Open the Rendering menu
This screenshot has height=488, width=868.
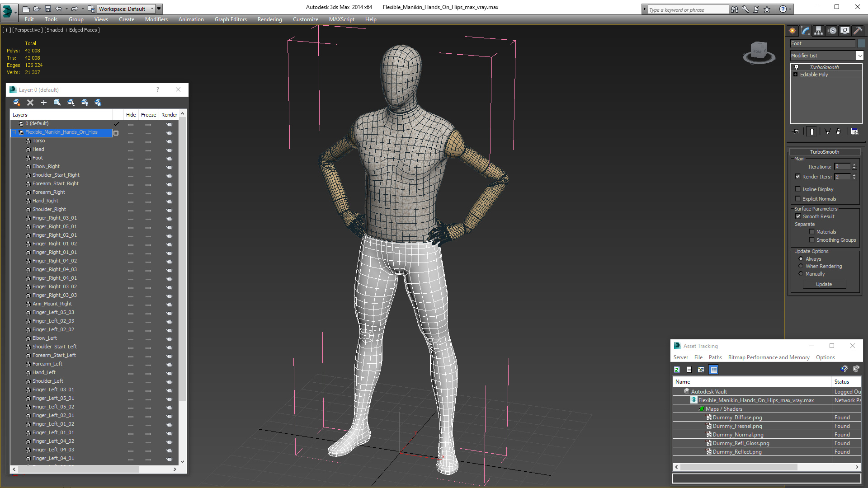pos(269,19)
